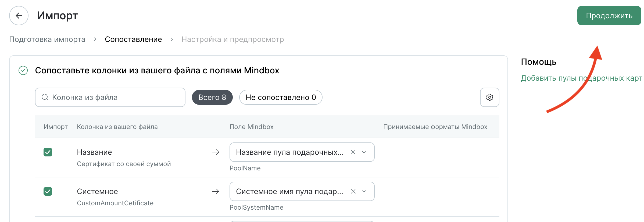Click the Название column name text

pos(94,152)
